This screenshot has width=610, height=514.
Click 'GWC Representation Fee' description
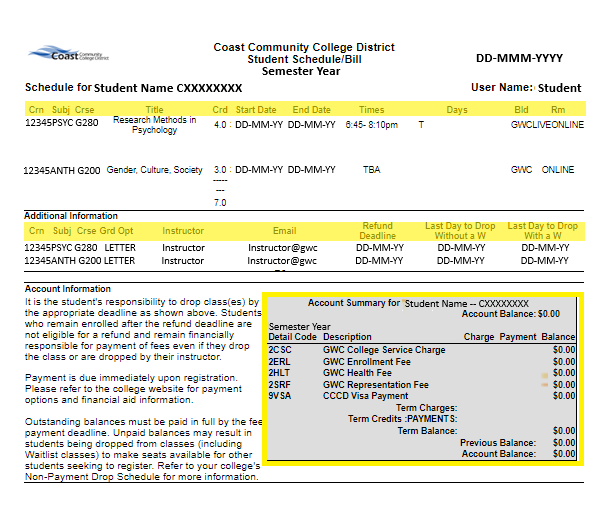coord(375,385)
